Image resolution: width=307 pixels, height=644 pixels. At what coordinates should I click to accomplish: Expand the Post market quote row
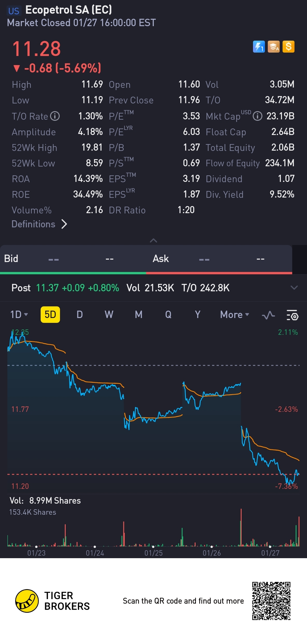(x=294, y=288)
